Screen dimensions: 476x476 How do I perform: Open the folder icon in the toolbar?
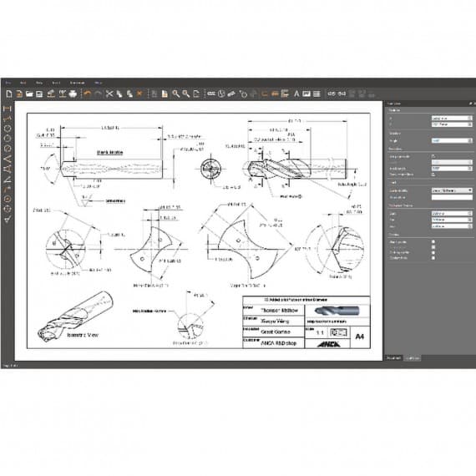29,94
